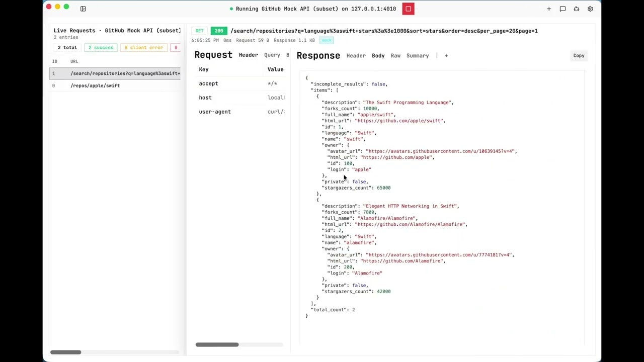Viewport: 644px width, 362px height.
Task: Copy the response body
Action: pos(579,56)
